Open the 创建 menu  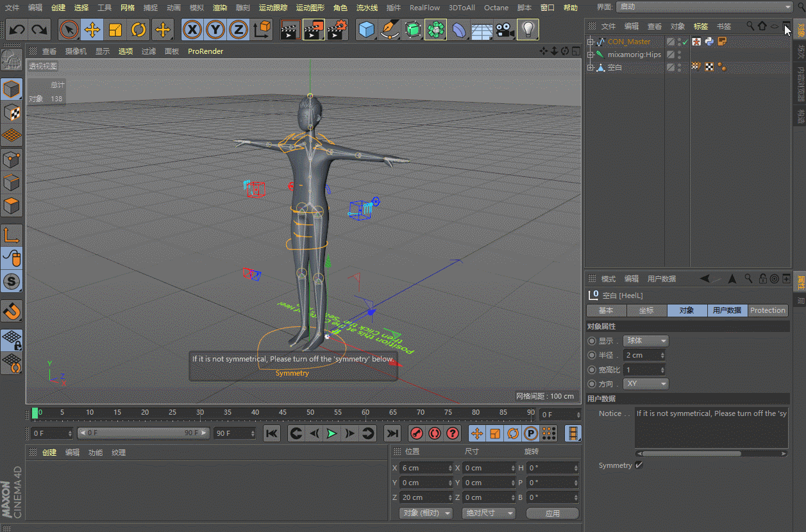(x=58, y=8)
